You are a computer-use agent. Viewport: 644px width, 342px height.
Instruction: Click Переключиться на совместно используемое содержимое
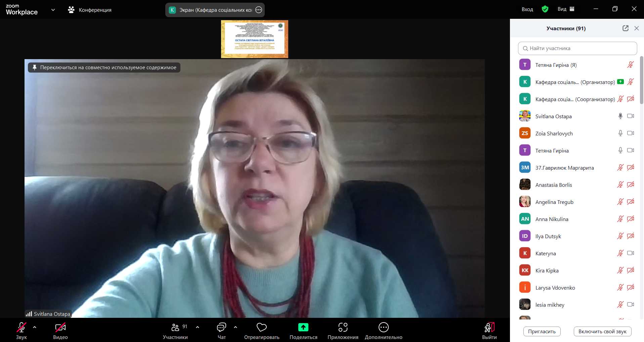pyautogui.click(x=104, y=68)
